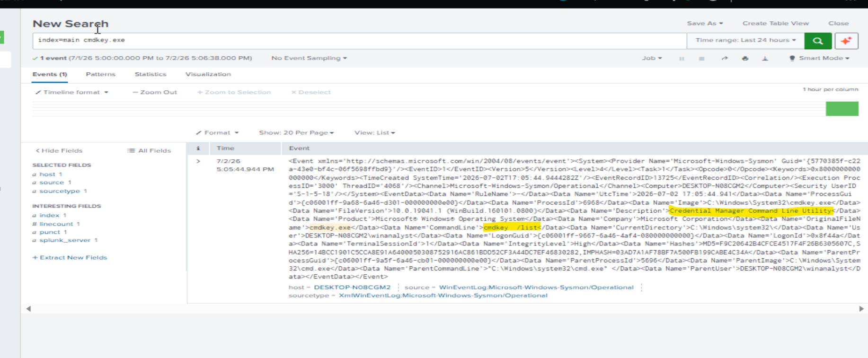This screenshot has height=358, width=868.
Task: Open the Job menu dropdown
Action: point(652,58)
